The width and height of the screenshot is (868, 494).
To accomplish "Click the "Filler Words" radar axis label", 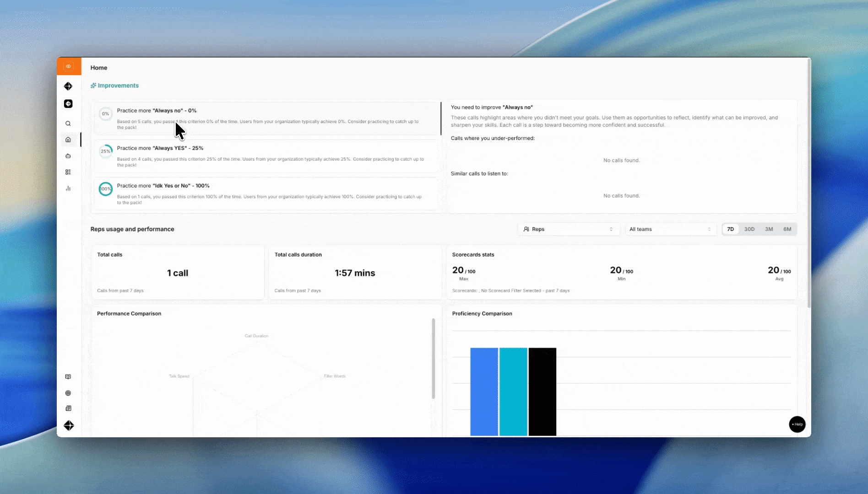I will [335, 376].
